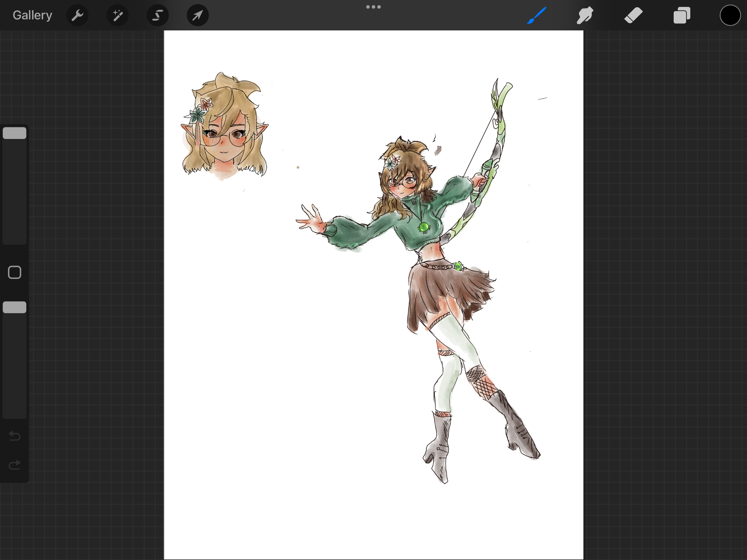747x560 pixels.
Task: Switch to the Eraser tool
Action: tap(634, 15)
